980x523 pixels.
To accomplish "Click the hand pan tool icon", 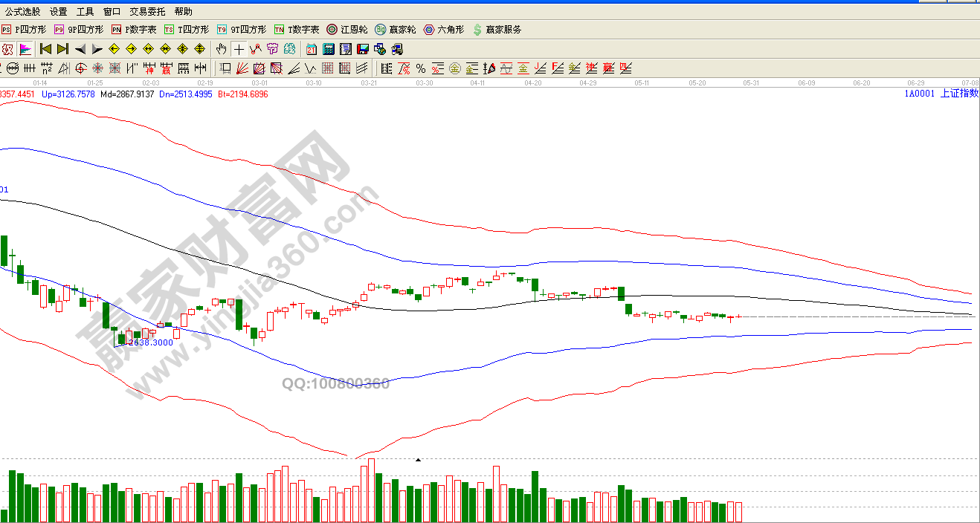I will pos(221,50).
